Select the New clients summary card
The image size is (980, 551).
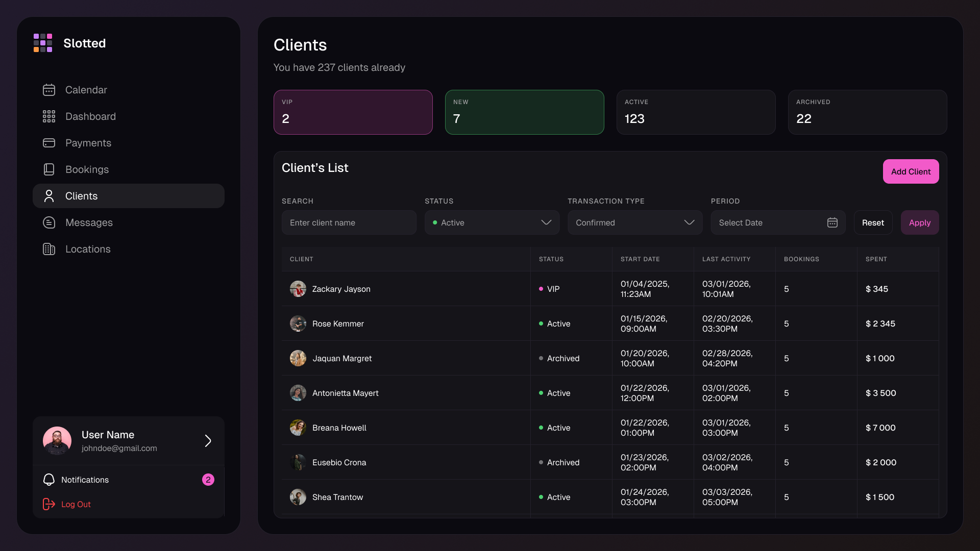525,112
